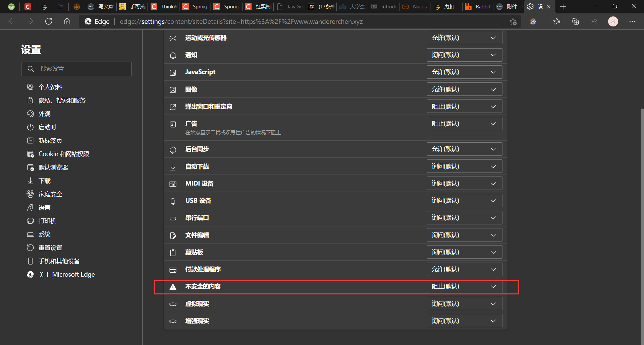Open the 图像 permission dropdown
644x345 pixels.
(464, 89)
